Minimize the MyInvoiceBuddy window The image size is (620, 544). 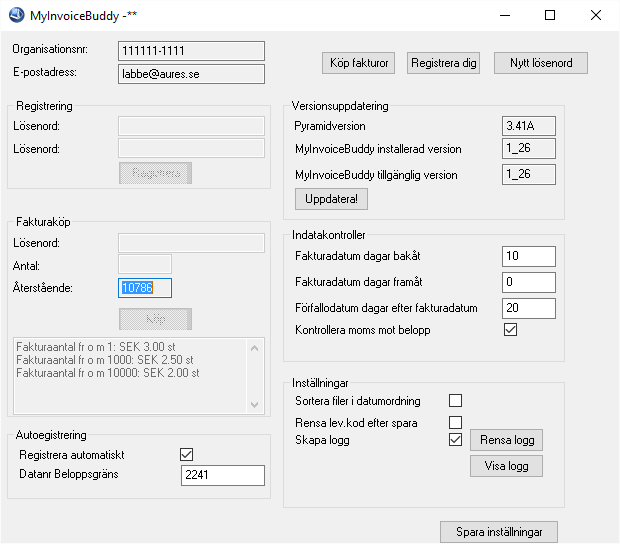pos(505,15)
